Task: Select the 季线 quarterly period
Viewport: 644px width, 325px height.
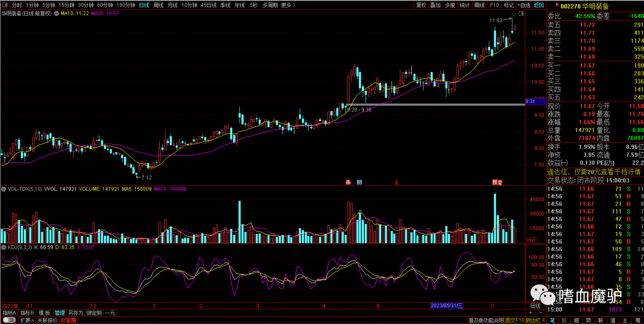Action: 225,5
